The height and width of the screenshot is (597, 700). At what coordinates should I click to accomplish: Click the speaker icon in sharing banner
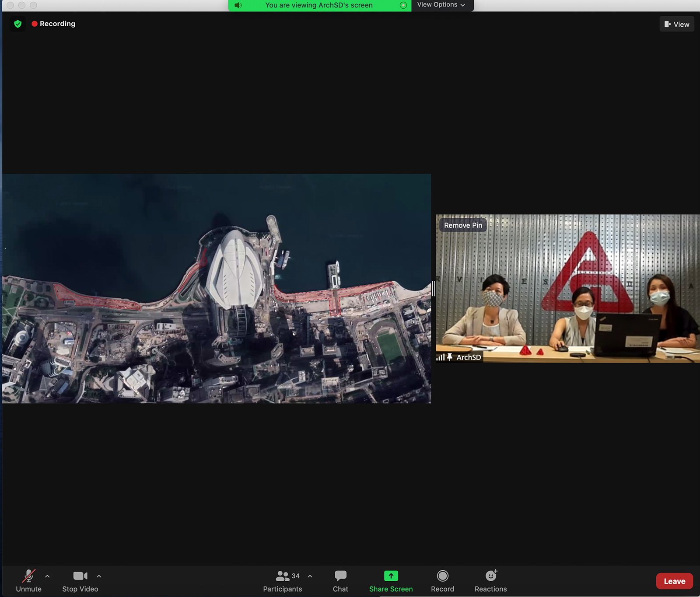click(238, 5)
